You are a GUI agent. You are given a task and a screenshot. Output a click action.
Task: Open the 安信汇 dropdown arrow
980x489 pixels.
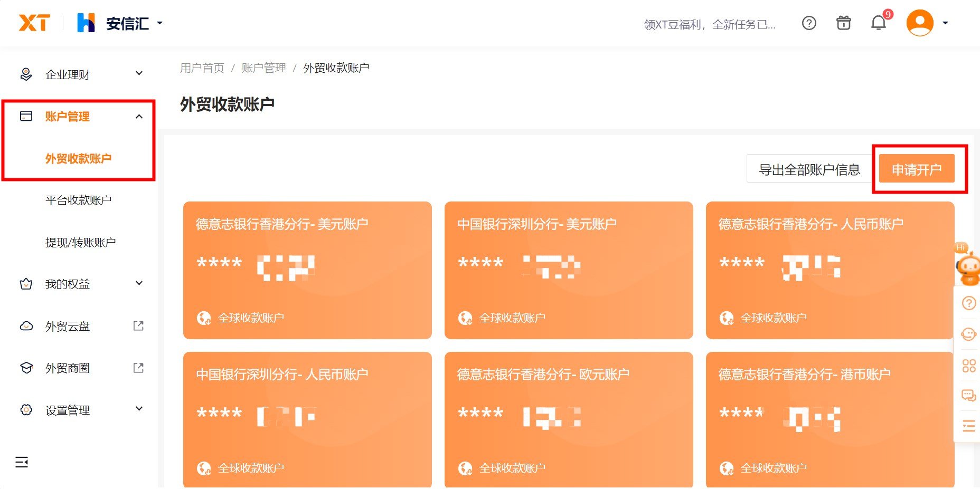(x=159, y=23)
